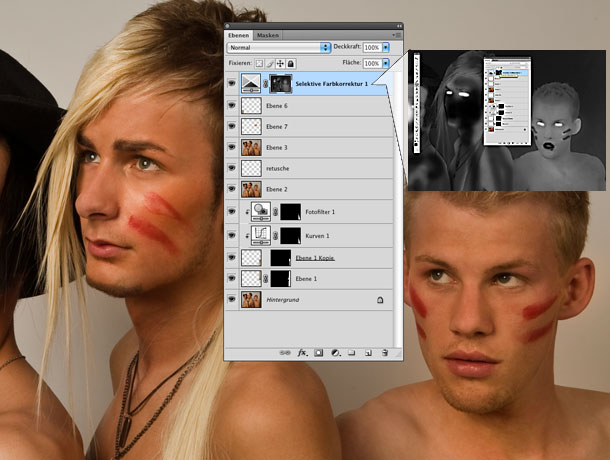Open the Normal blend mode dropdown
The height and width of the screenshot is (460, 610).
click(279, 47)
